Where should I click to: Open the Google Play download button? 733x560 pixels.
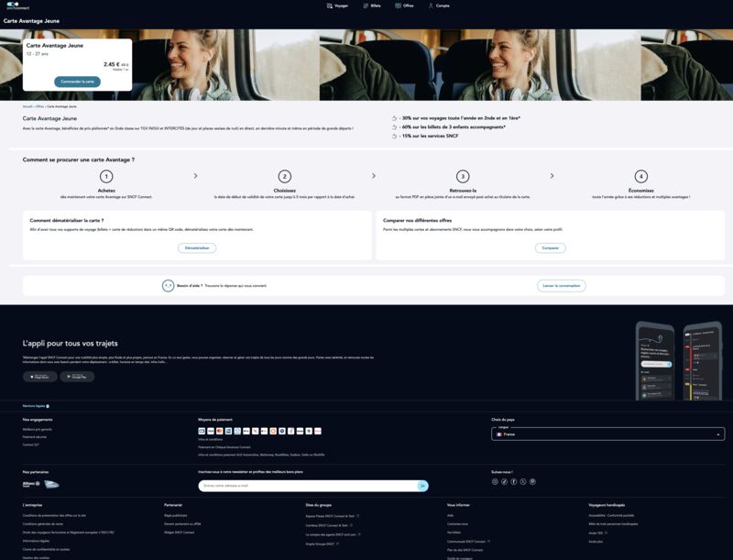pyautogui.click(x=77, y=377)
